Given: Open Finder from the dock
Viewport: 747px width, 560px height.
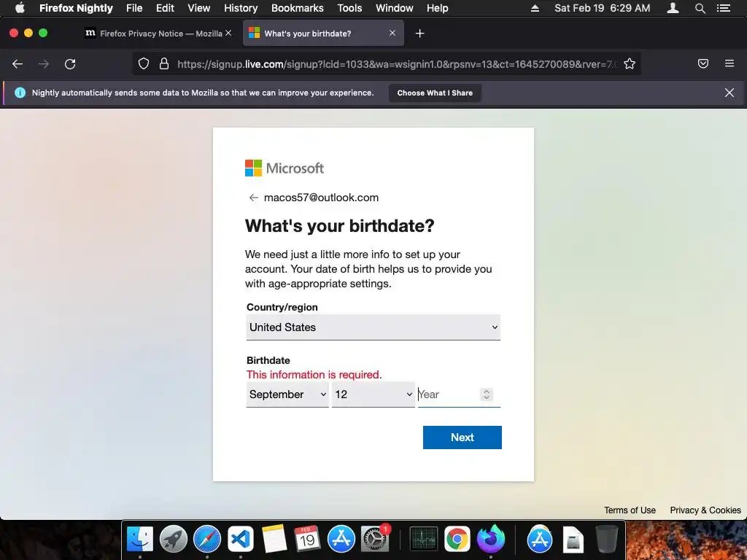Looking at the screenshot, I should click(140, 539).
